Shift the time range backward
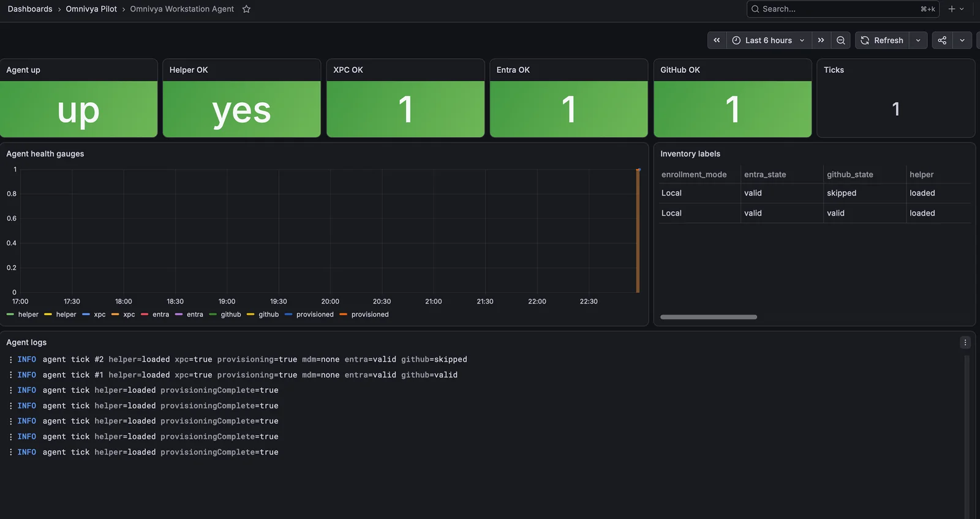 717,40
